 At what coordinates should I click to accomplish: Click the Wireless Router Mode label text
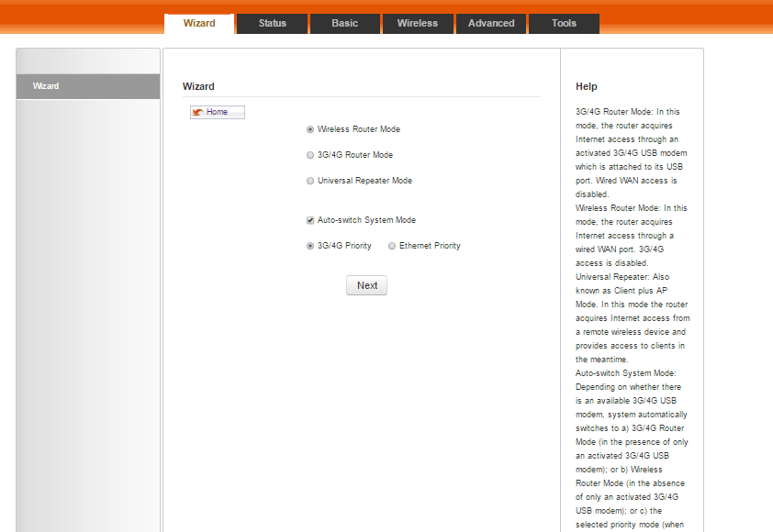click(x=359, y=129)
